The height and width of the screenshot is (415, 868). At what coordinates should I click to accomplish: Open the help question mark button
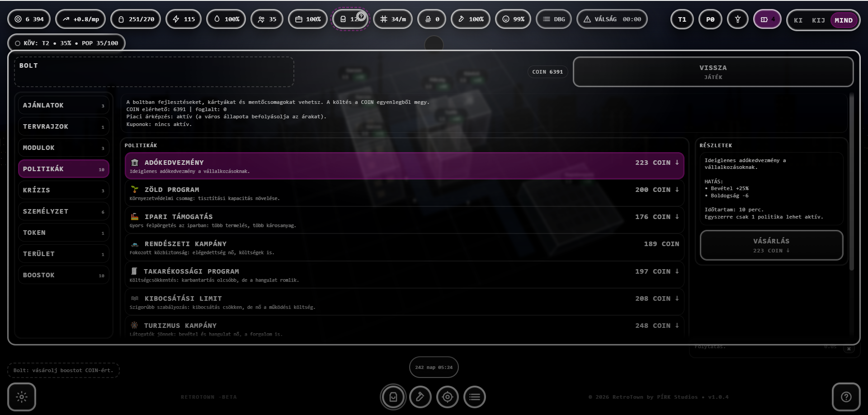point(846,397)
